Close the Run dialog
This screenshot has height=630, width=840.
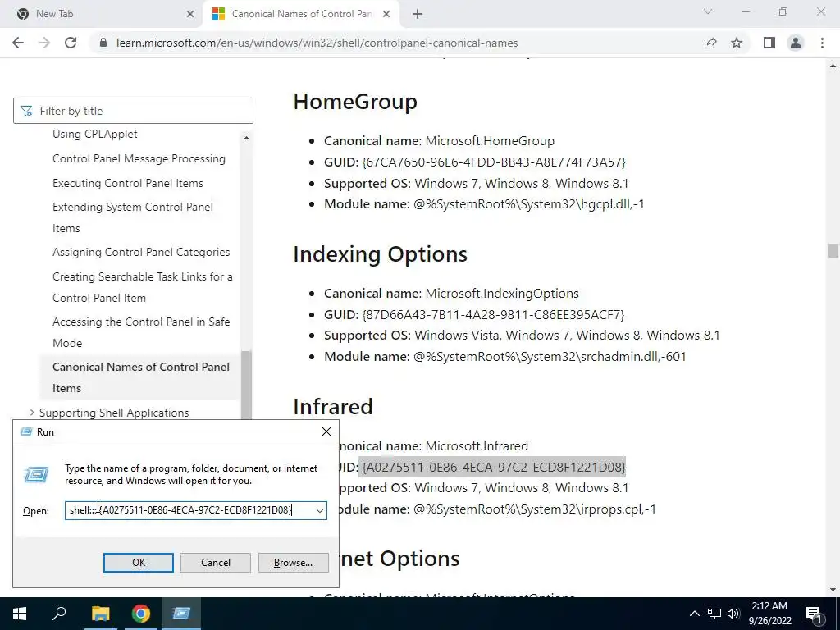(x=326, y=431)
